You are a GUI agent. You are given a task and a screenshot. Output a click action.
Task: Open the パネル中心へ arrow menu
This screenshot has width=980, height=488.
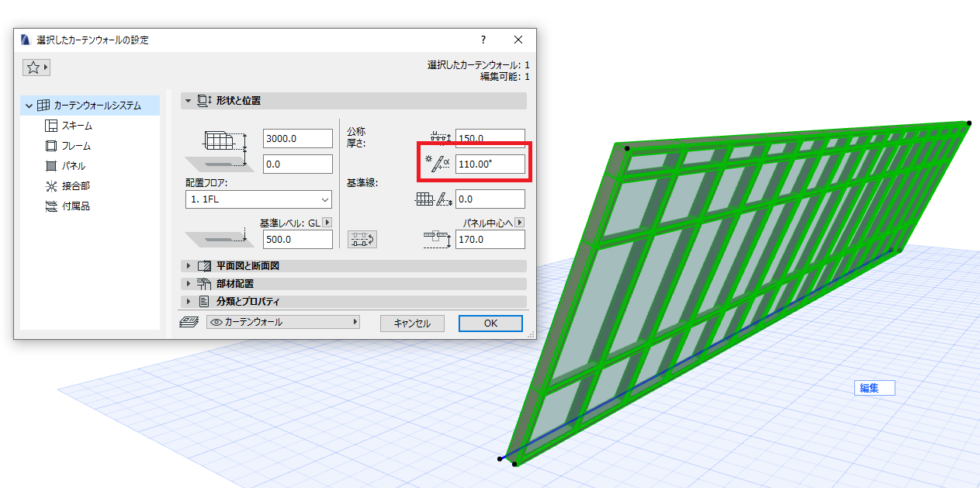tap(519, 223)
